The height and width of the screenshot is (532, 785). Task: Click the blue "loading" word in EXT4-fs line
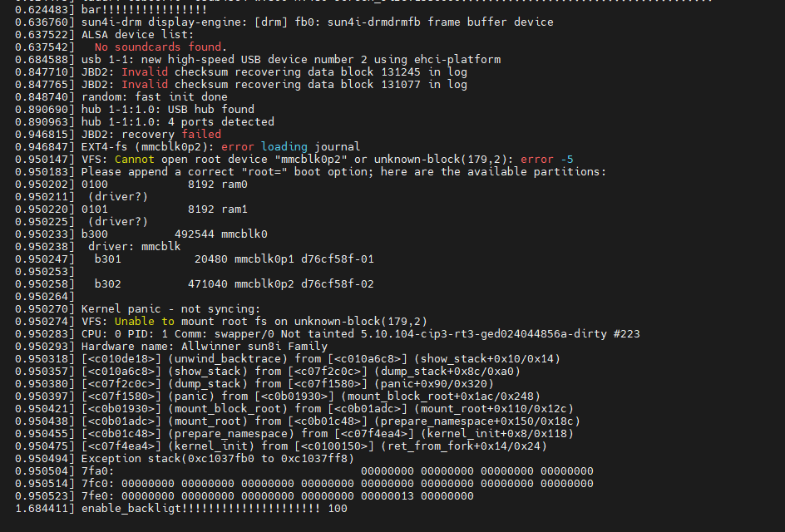[x=284, y=147]
